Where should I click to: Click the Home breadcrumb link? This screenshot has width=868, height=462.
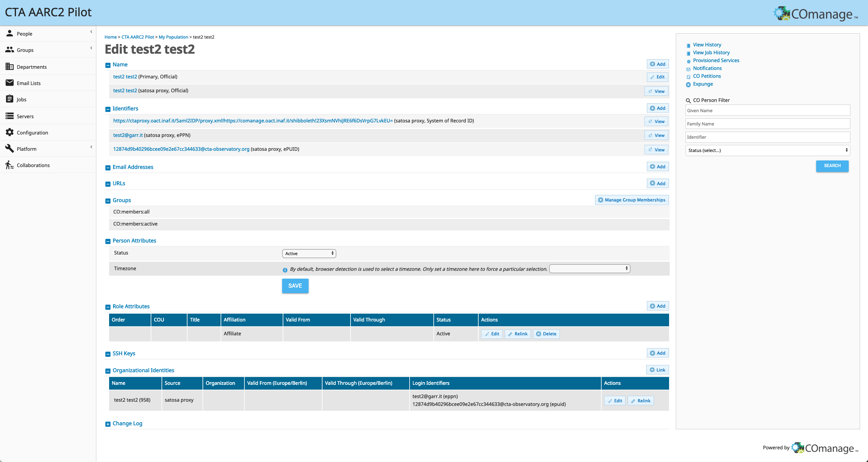(x=111, y=37)
